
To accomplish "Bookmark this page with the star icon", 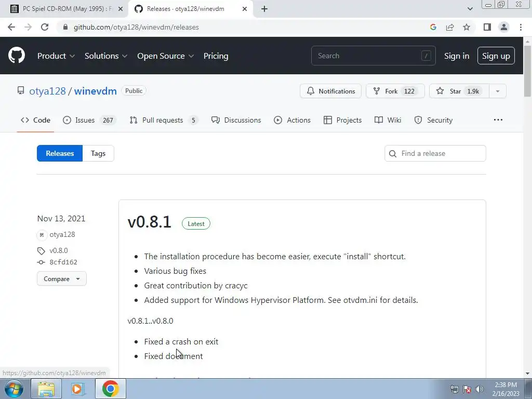I will tap(467, 27).
